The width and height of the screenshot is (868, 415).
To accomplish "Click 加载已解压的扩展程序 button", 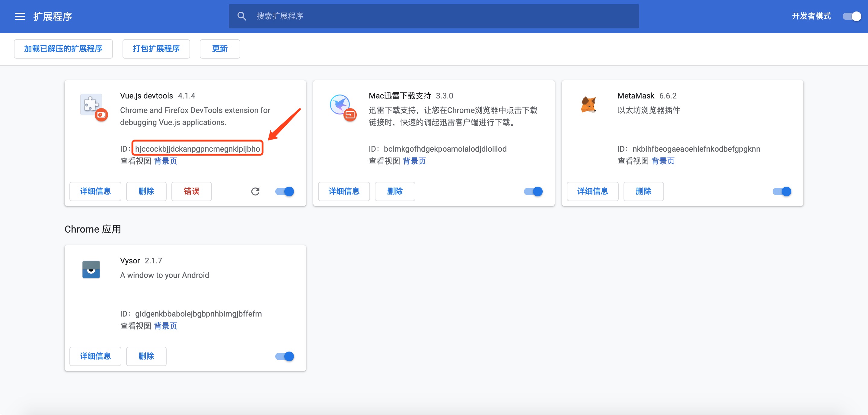I will (63, 49).
